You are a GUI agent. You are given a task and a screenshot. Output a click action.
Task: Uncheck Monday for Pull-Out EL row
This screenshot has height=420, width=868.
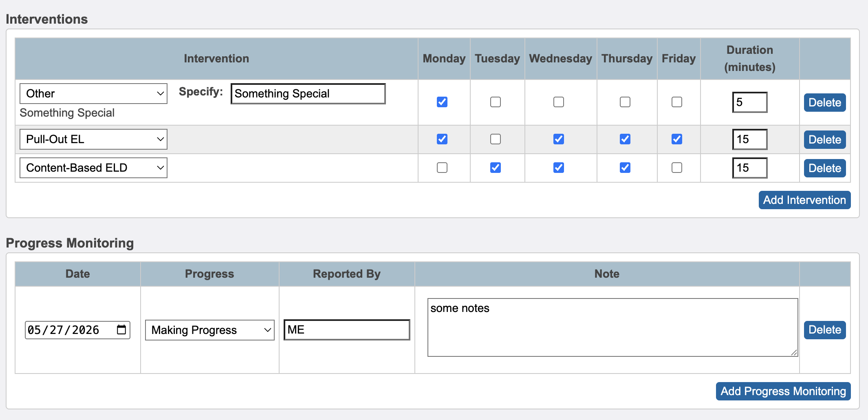click(x=442, y=139)
